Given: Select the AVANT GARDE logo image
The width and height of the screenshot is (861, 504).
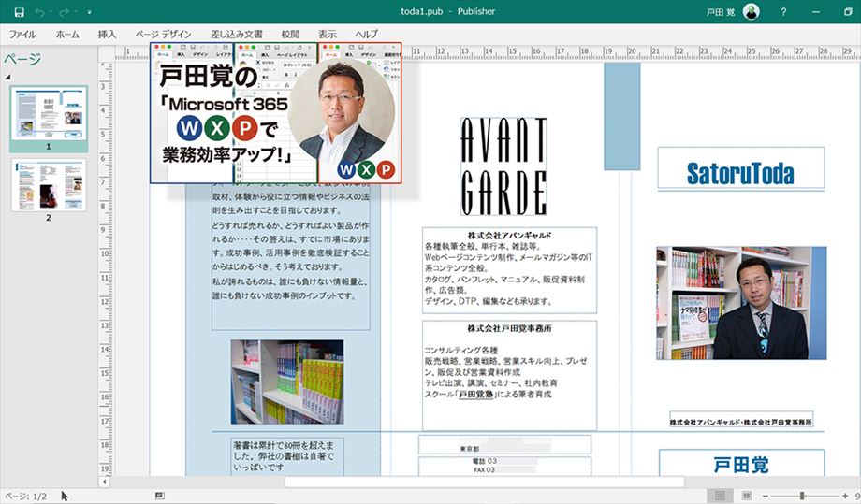Looking at the screenshot, I should (x=503, y=166).
